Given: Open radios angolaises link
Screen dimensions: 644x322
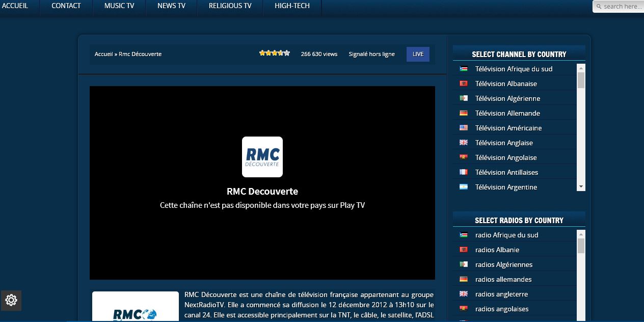Looking at the screenshot, I should (502, 309).
